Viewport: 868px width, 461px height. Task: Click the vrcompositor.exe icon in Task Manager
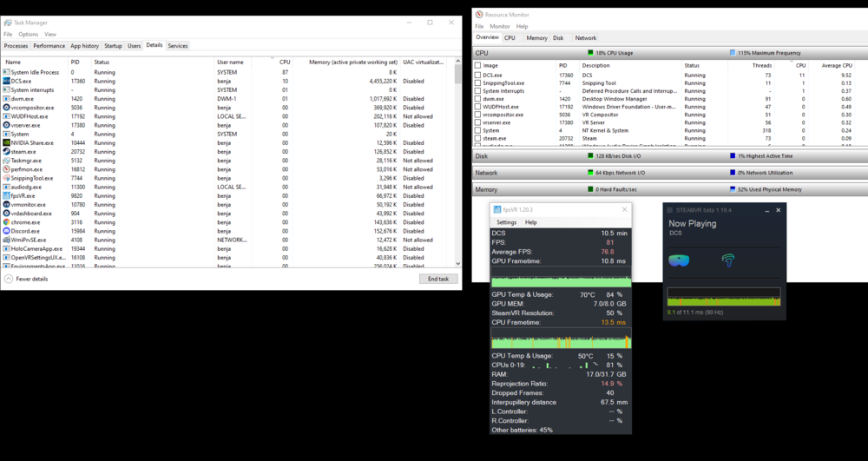[7, 108]
